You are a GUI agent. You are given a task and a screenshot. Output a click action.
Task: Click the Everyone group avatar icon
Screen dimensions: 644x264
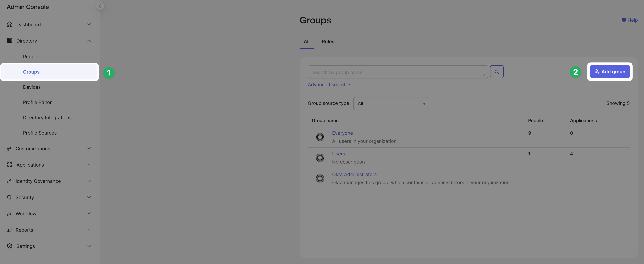pyautogui.click(x=320, y=137)
